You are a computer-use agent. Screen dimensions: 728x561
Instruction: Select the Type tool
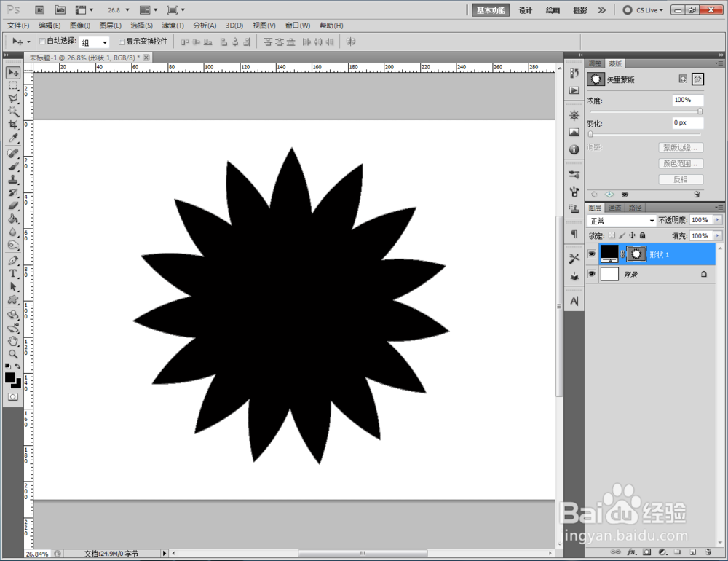coord(13,274)
